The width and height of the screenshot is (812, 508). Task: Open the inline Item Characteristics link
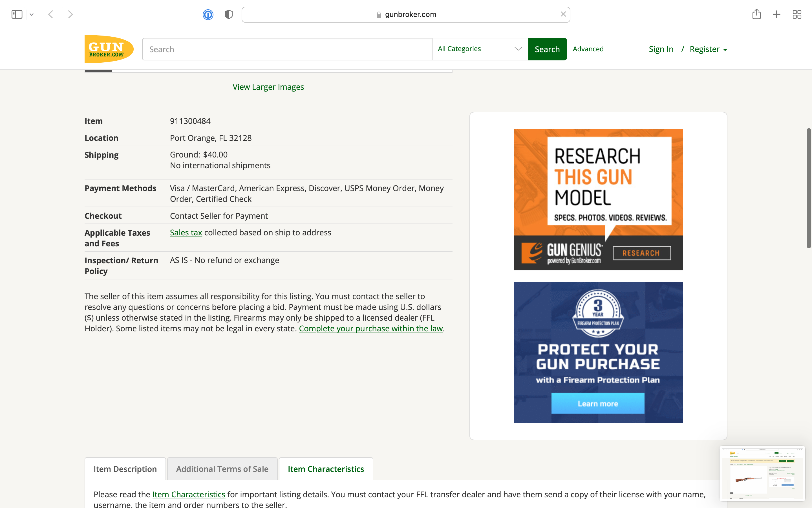tap(189, 494)
